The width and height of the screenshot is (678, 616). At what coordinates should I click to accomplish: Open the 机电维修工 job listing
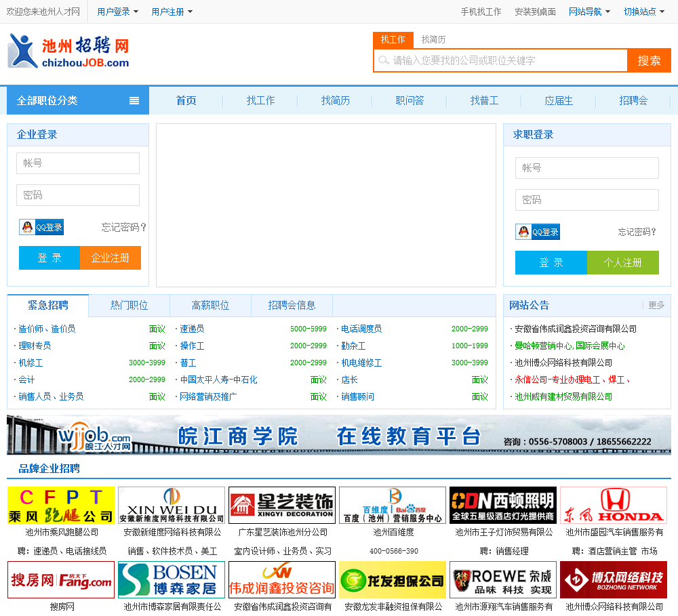(361, 363)
